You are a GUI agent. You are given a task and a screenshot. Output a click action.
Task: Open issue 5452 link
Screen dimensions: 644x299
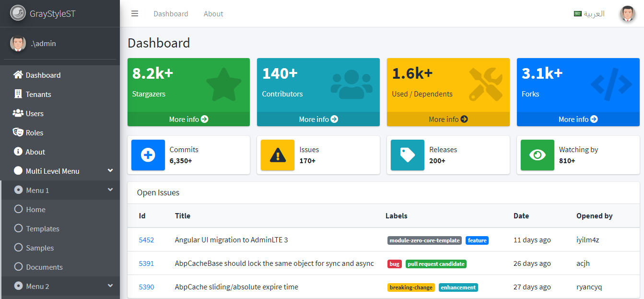click(x=146, y=239)
